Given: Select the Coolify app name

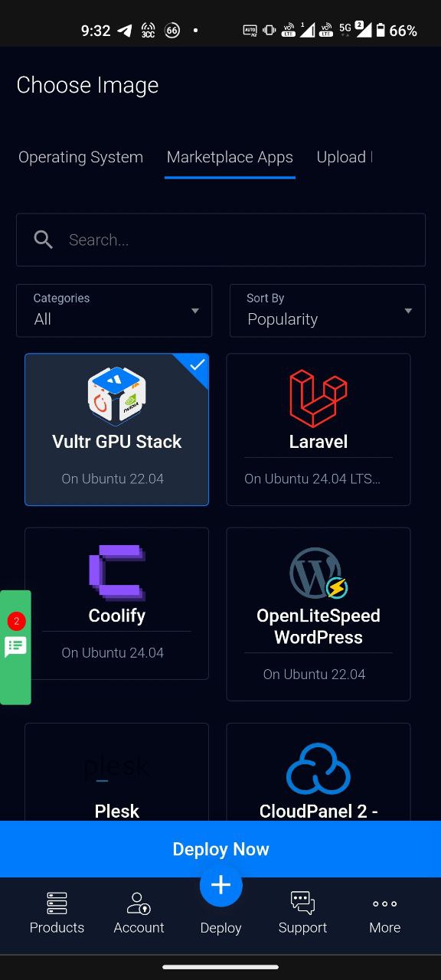Looking at the screenshot, I should point(116,616).
